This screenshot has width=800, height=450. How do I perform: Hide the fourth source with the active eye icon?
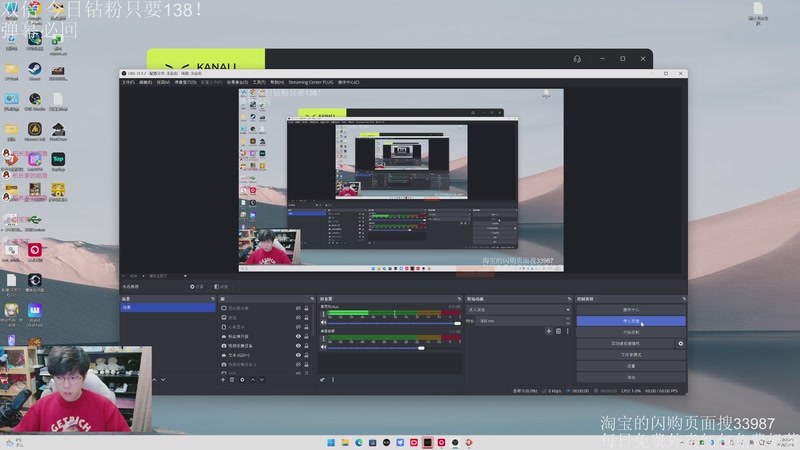click(x=298, y=336)
